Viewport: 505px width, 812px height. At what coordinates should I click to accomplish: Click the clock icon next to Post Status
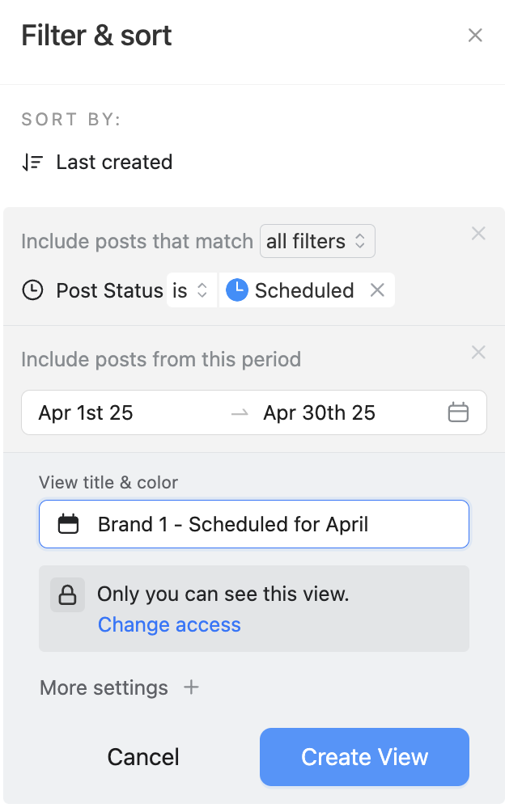[x=32, y=290]
